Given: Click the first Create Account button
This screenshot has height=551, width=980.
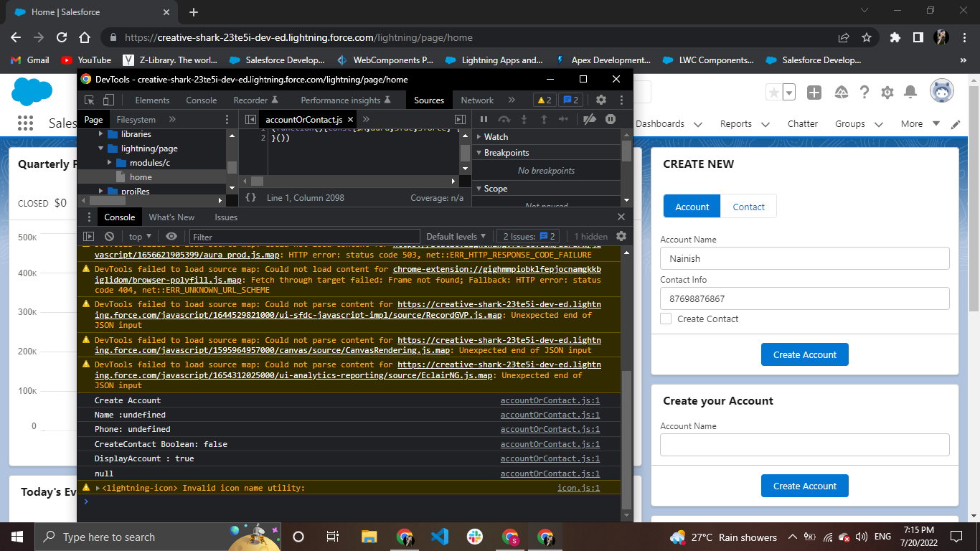Looking at the screenshot, I should coord(804,354).
